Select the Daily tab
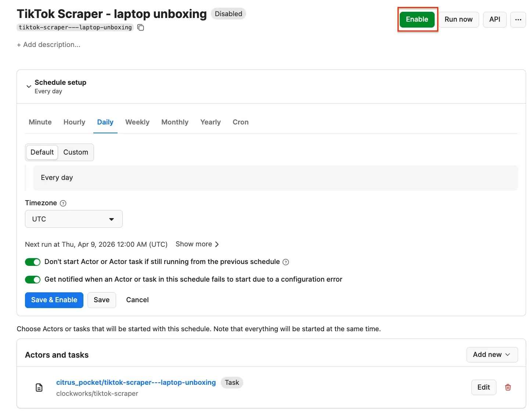The height and width of the screenshot is (412, 532). tap(105, 122)
